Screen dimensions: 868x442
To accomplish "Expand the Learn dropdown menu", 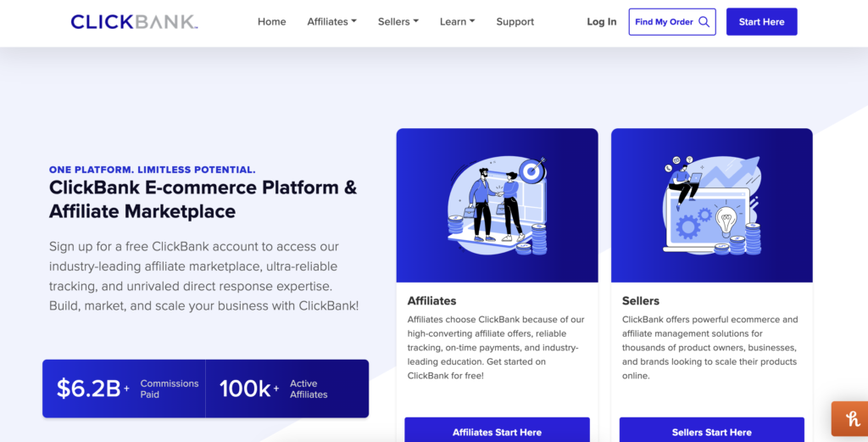I will coord(457,21).
